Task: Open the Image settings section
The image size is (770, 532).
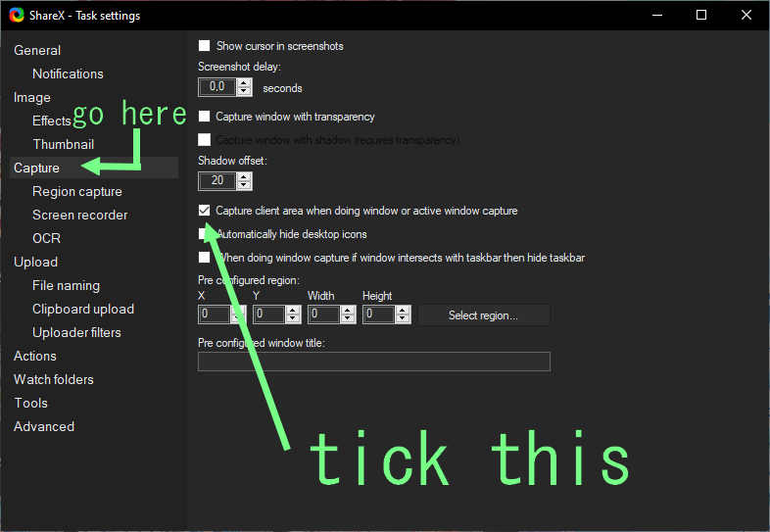Action: click(32, 97)
